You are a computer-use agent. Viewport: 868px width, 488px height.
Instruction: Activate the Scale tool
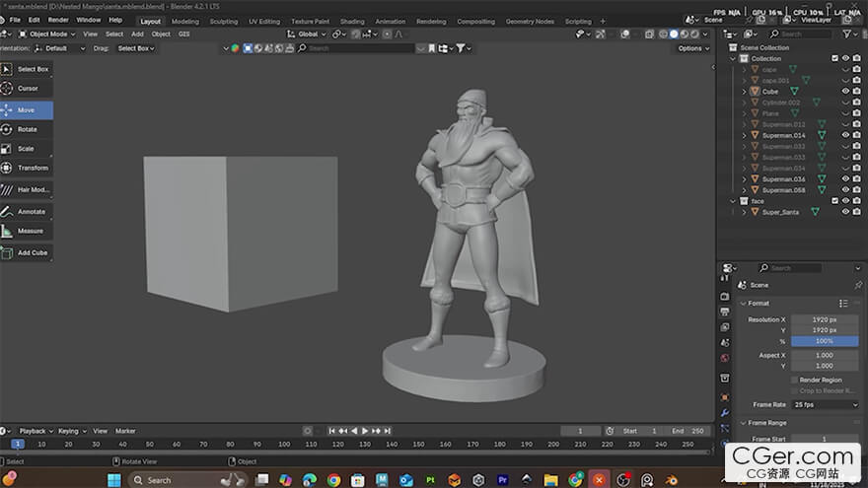click(x=26, y=149)
